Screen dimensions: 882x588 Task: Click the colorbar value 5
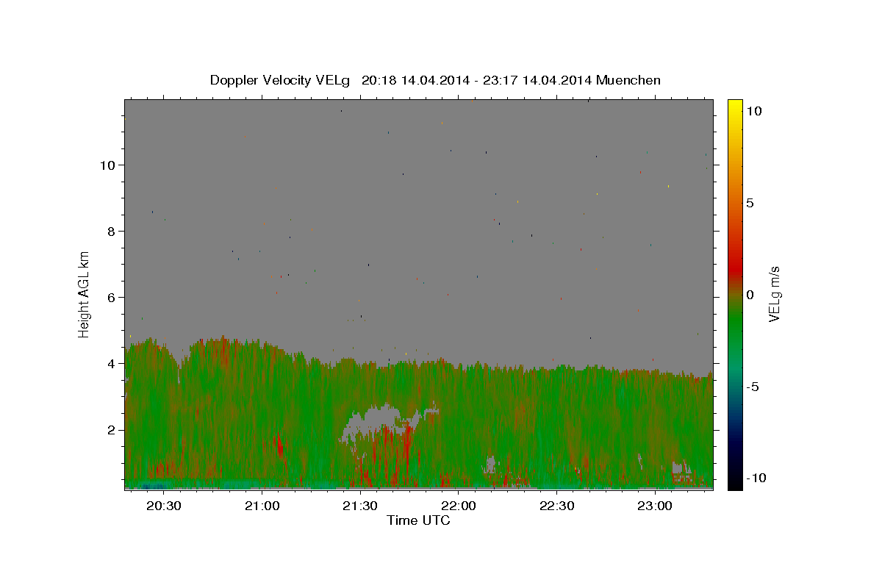750,203
